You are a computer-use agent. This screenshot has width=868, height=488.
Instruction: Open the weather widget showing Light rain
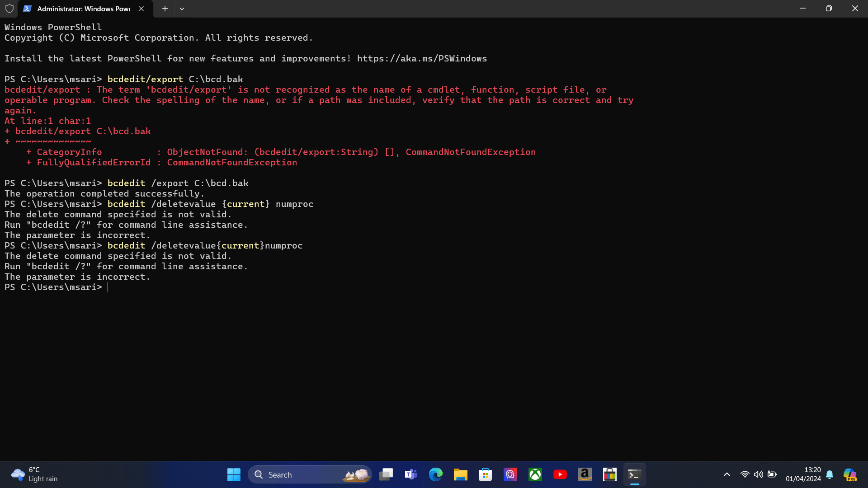tap(34, 474)
